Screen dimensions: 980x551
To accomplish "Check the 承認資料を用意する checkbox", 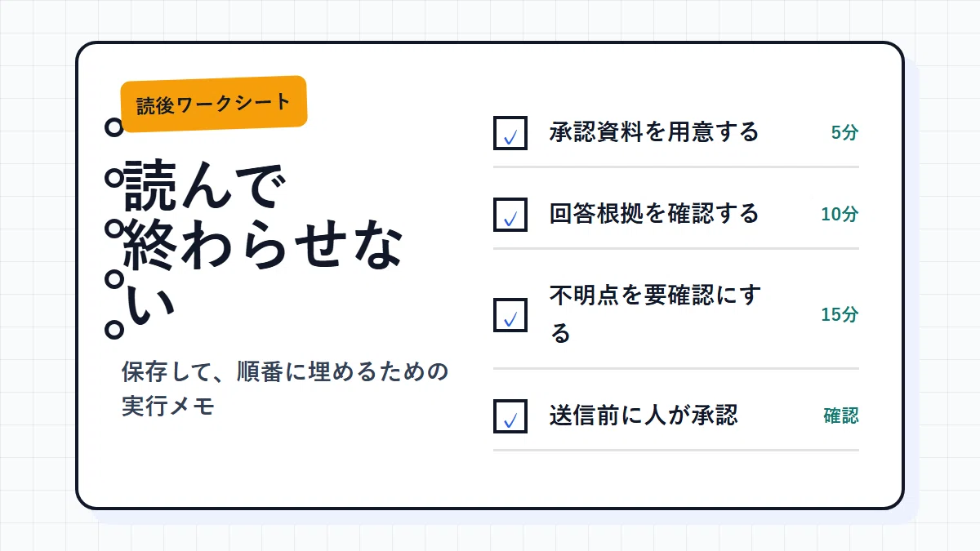I will [510, 132].
